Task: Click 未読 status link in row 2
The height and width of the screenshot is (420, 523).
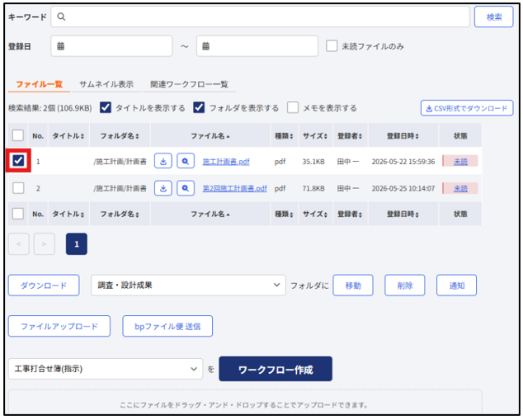Action: pos(460,188)
